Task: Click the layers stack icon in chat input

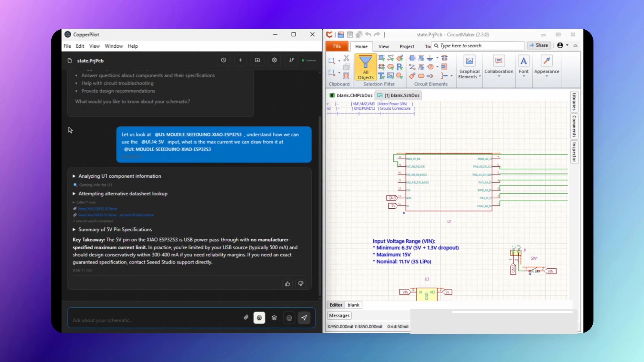Action: [274, 318]
